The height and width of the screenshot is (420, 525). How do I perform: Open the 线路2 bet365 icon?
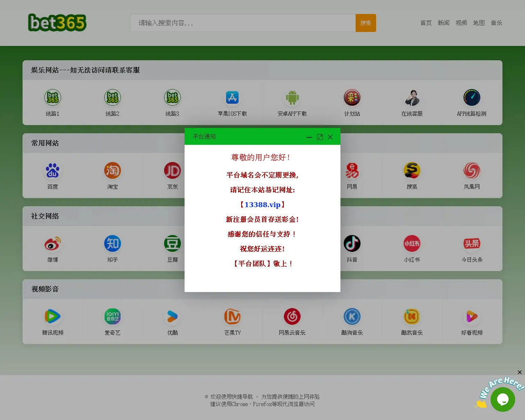point(112,98)
